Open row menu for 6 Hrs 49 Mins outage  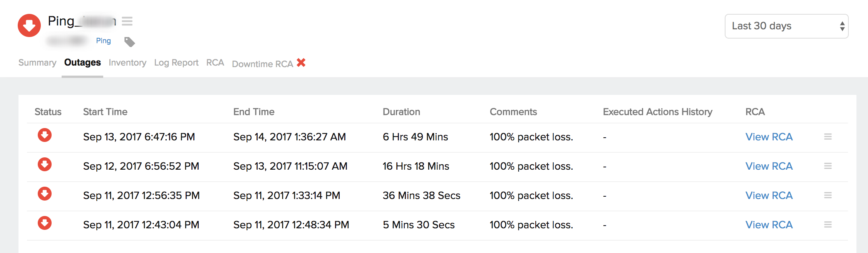click(x=828, y=137)
